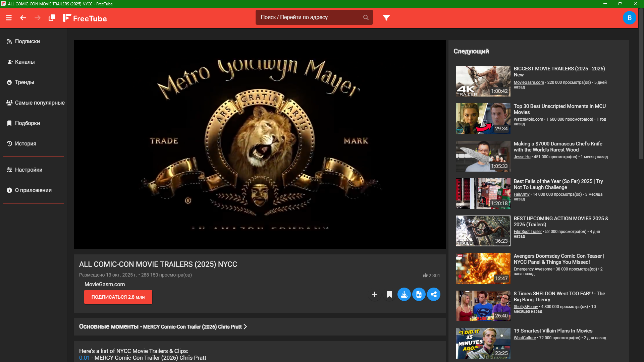
Task: Add video to playlist with plus icon
Action: click(x=375, y=294)
